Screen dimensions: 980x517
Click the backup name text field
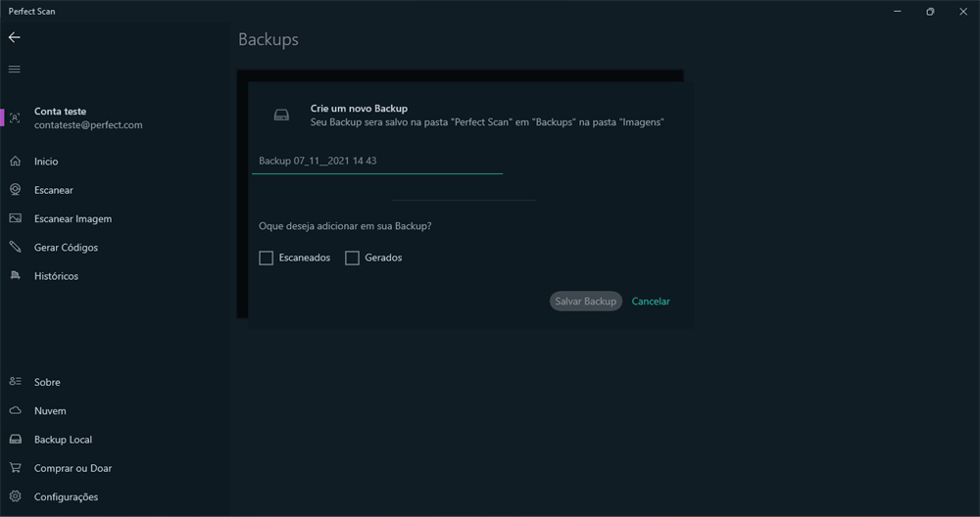[x=377, y=162]
